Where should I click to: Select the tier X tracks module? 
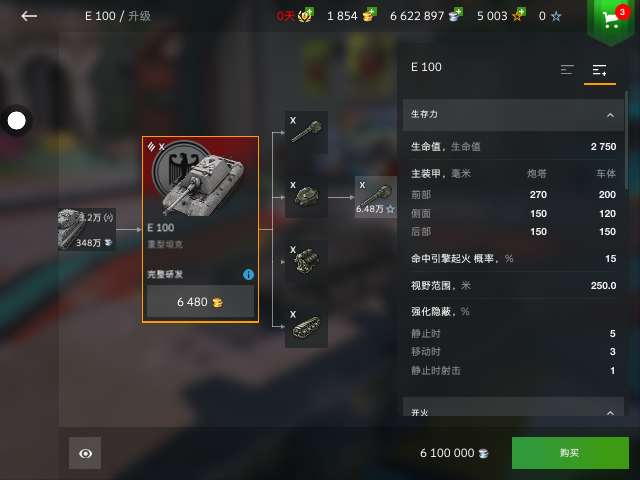[306, 326]
